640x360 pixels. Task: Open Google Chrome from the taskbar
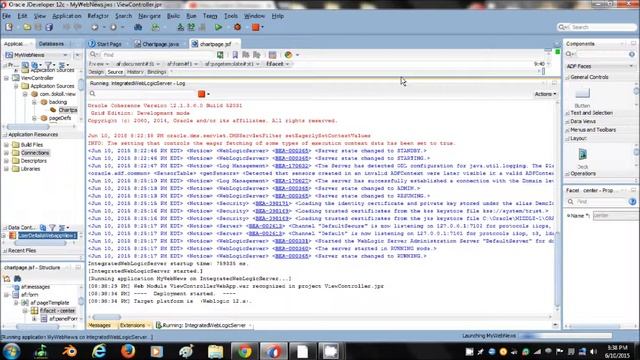point(244,351)
